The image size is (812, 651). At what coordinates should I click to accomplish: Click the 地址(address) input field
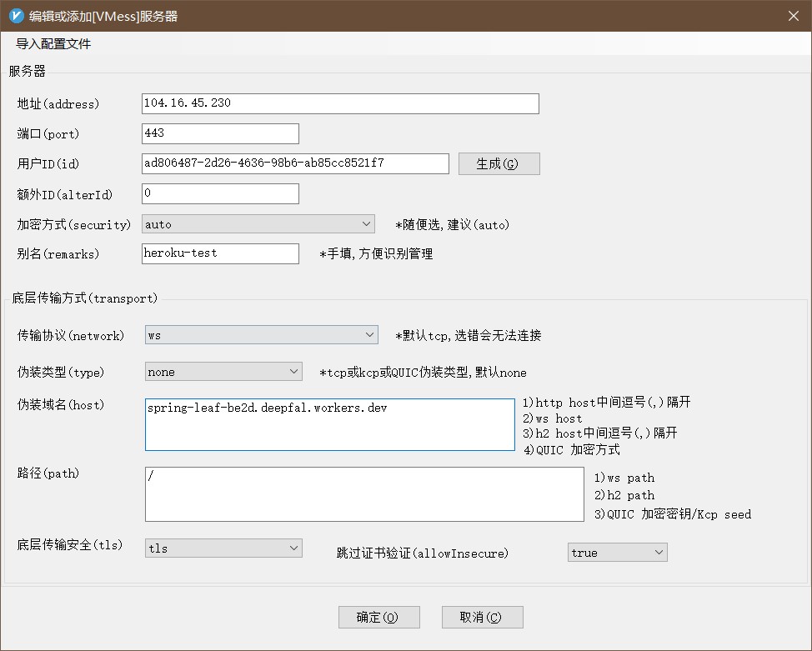coord(340,103)
